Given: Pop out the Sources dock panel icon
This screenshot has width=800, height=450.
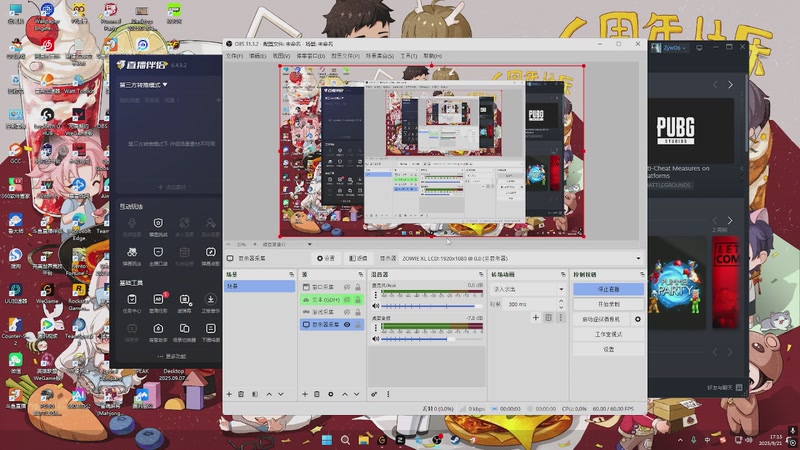Looking at the screenshot, I should coord(360,274).
